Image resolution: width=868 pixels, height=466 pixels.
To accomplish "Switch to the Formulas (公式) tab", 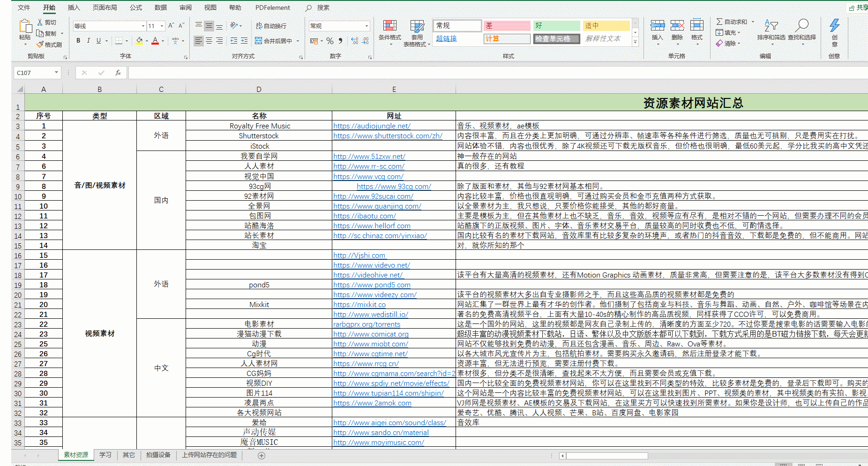I will click(136, 8).
